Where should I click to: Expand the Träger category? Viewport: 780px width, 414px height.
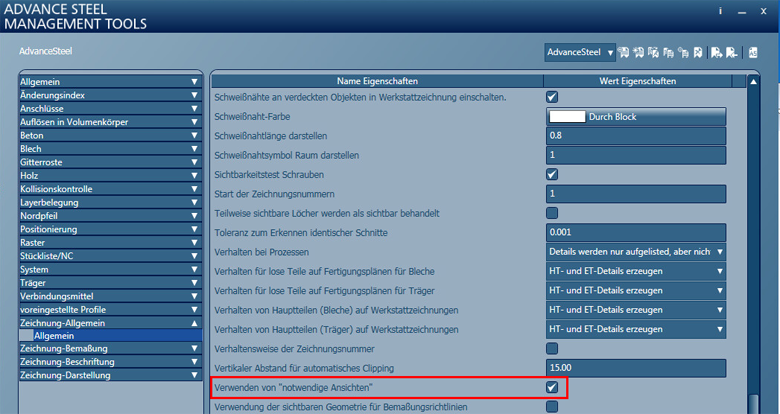pyautogui.click(x=110, y=283)
